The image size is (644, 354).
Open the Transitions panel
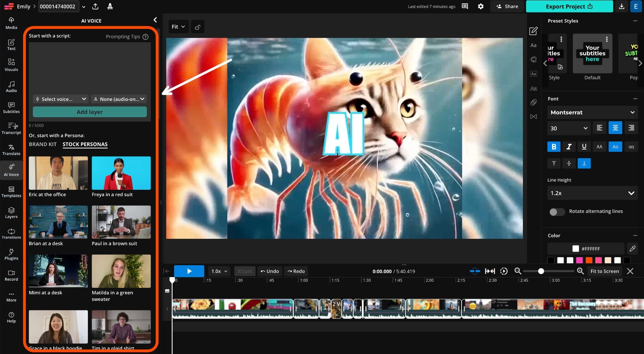tap(11, 233)
